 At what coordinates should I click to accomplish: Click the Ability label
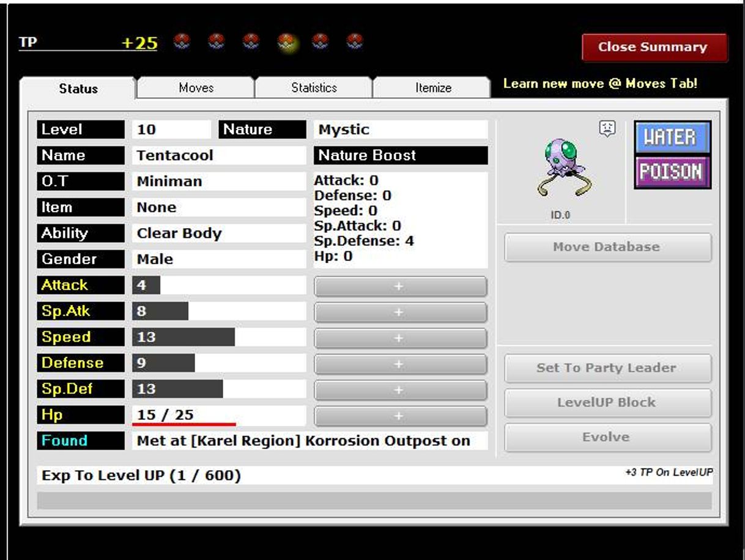81,234
